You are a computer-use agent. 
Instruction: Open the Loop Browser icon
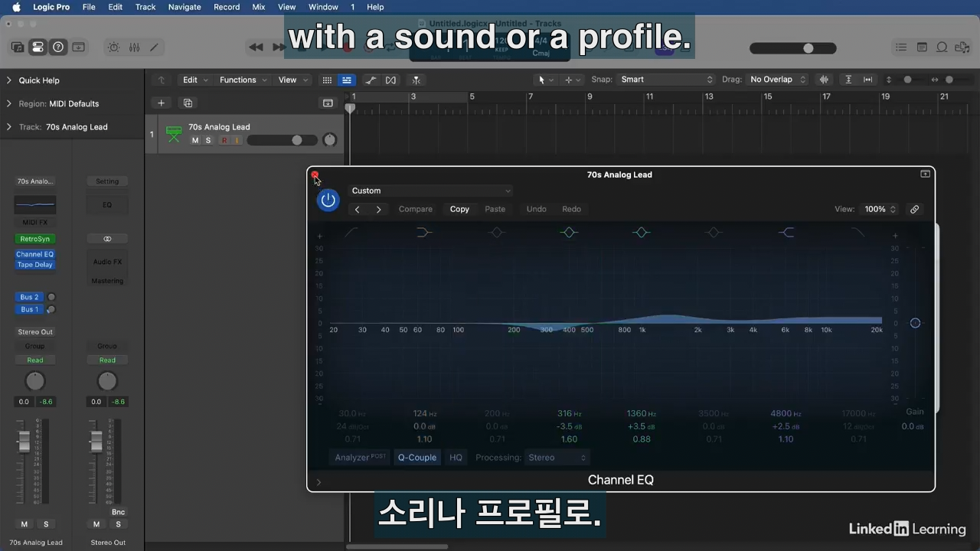point(942,47)
